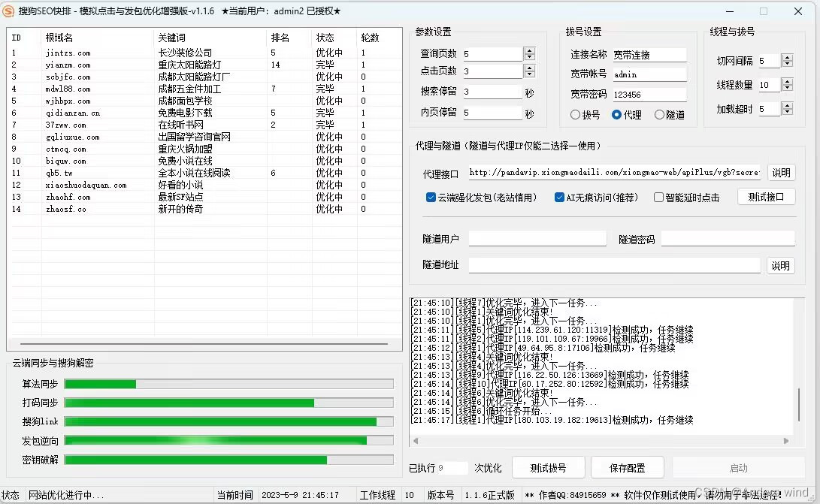Focus the 内页停留 seconds field

click(x=492, y=113)
